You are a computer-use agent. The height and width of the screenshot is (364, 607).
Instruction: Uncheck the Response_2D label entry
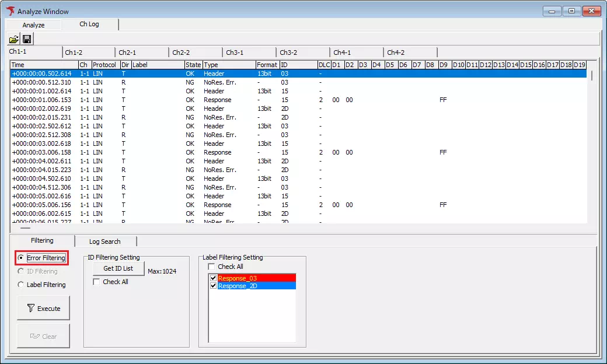click(214, 286)
